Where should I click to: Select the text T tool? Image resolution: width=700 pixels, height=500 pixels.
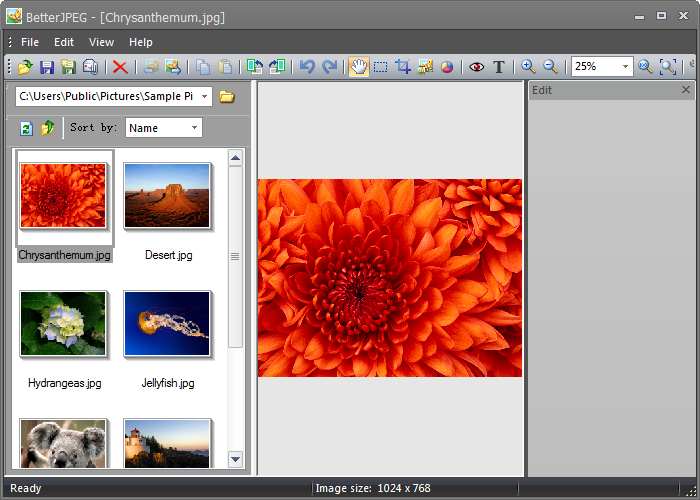click(499, 67)
